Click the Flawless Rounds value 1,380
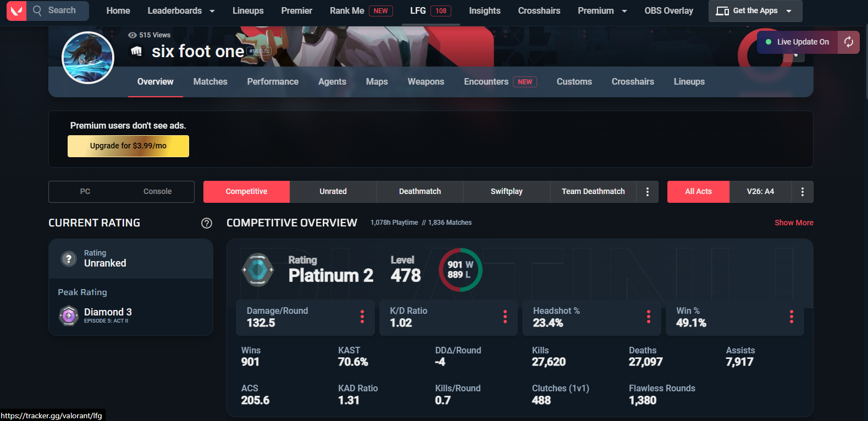This screenshot has width=868, height=421. tap(643, 400)
